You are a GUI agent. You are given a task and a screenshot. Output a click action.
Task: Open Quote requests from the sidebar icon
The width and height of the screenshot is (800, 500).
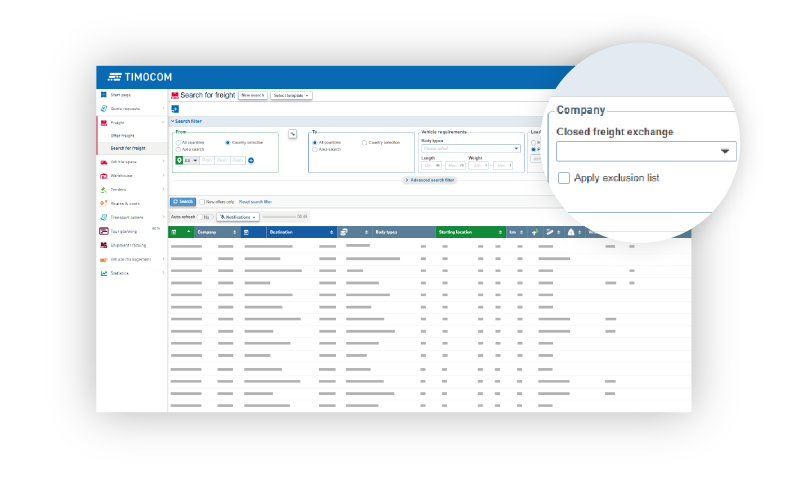(x=103, y=108)
